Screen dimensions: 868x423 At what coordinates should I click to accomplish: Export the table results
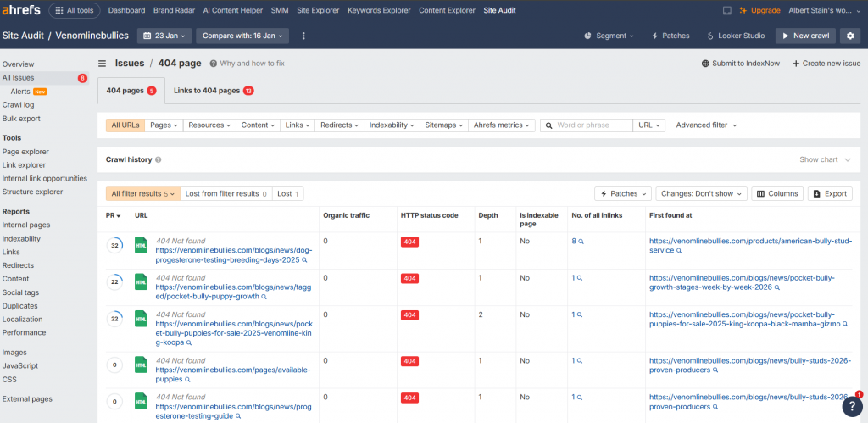tap(830, 194)
